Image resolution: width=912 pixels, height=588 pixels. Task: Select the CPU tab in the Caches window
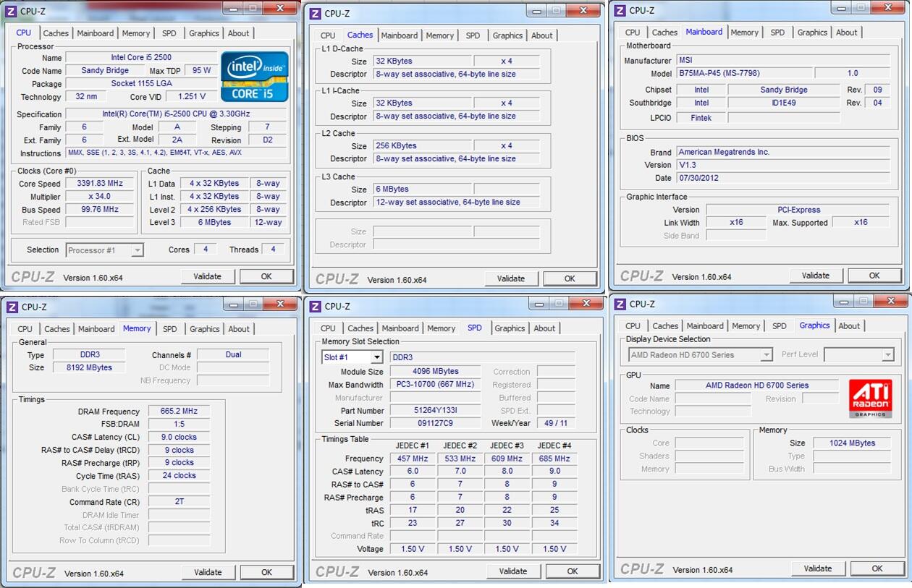328,35
